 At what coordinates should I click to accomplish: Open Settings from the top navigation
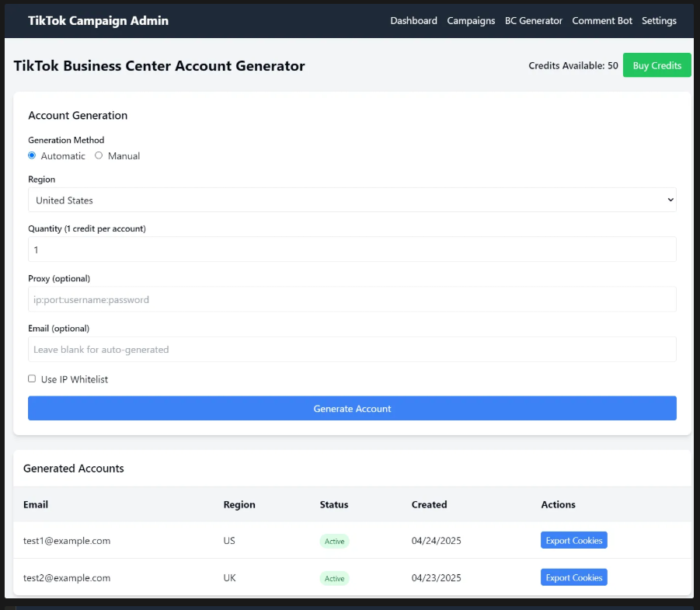tap(659, 21)
